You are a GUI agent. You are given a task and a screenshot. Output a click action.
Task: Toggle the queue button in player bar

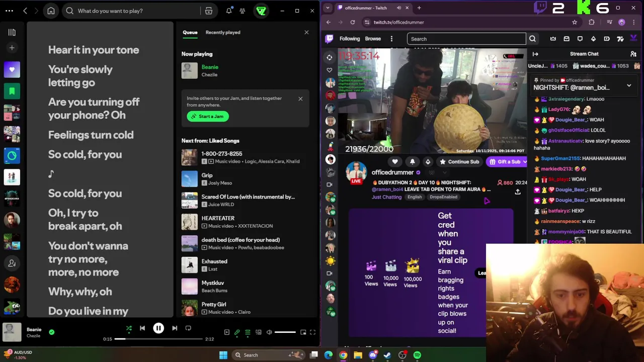pos(248,332)
